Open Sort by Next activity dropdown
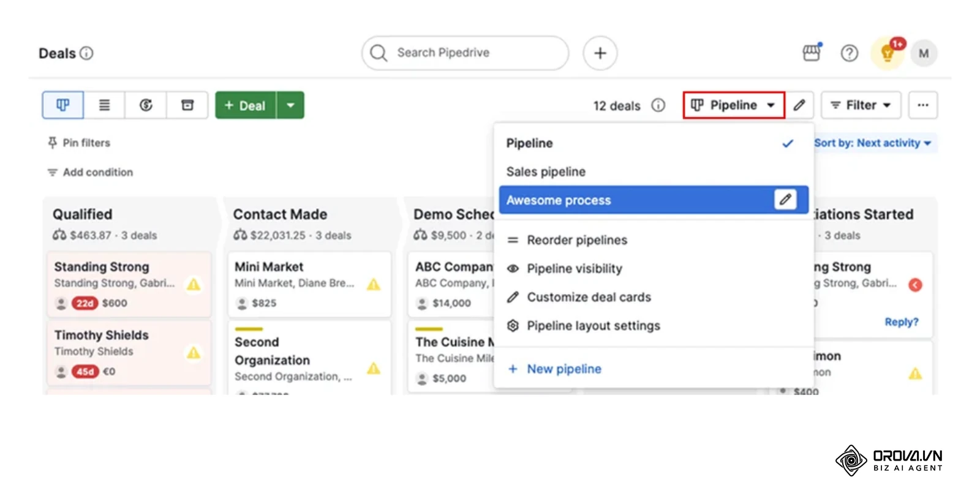 click(872, 143)
